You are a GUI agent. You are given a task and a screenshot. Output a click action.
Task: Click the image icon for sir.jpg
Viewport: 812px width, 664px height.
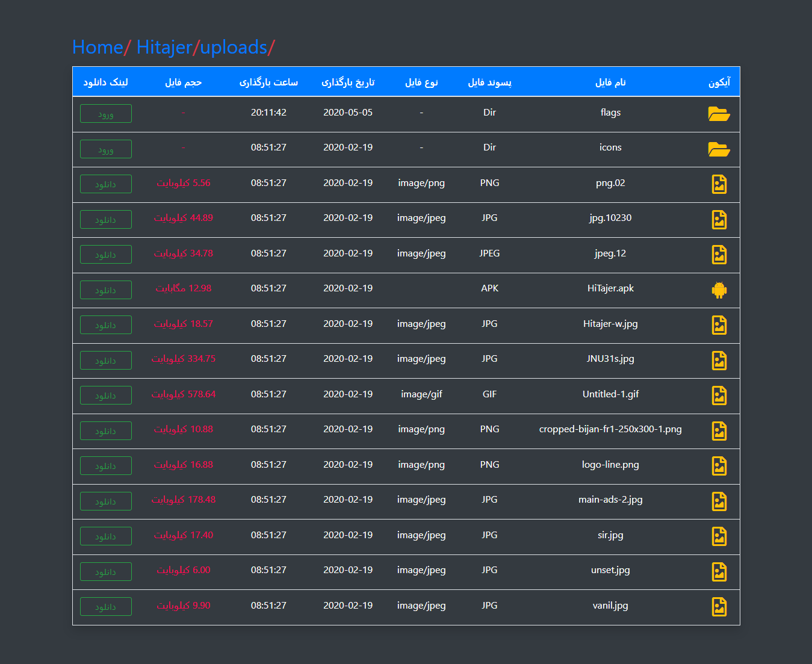pyautogui.click(x=719, y=536)
